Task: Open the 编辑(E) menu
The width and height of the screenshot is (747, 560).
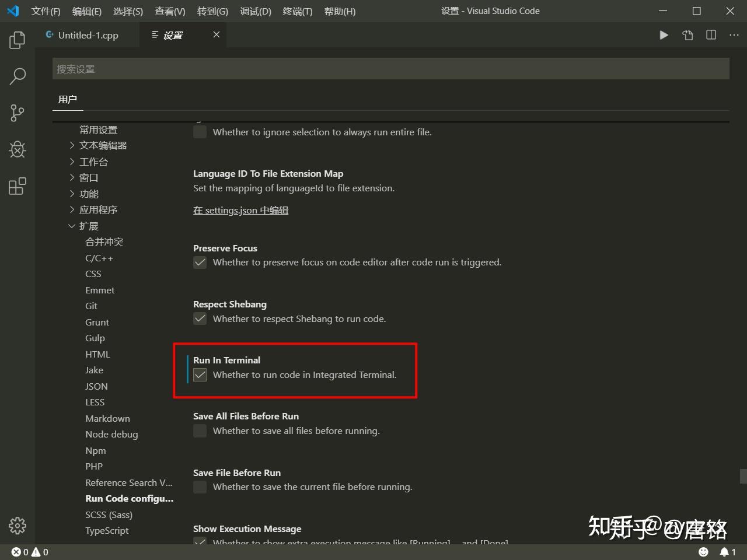Action: pos(87,11)
